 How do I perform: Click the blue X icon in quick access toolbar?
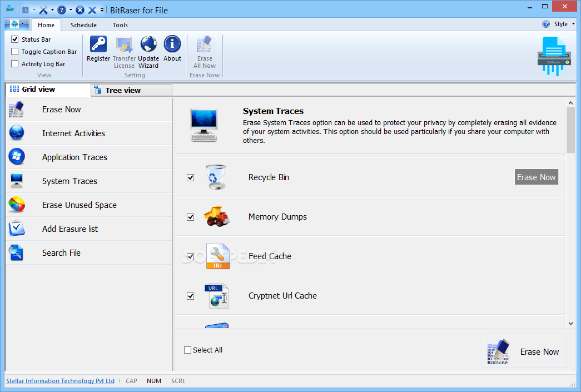click(x=92, y=10)
